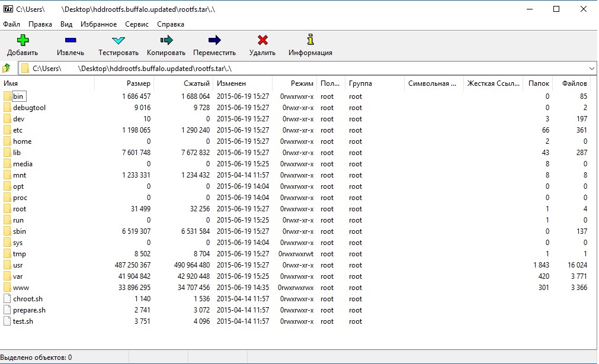
Task: Click the mode 0rwxrwxrwt of tmp
Action: coord(296,254)
